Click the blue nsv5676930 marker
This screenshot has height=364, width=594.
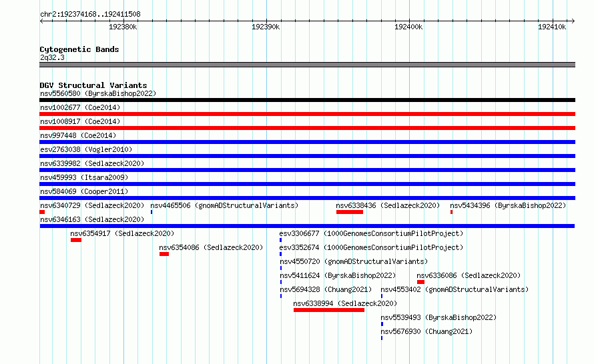coord(382,338)
